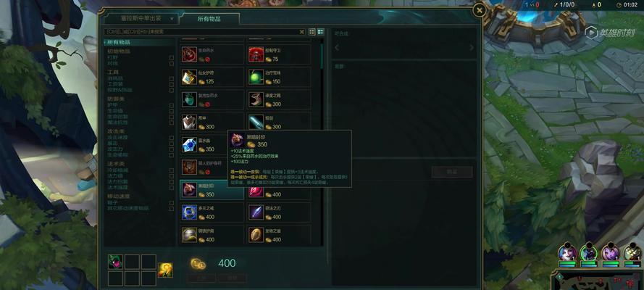Click the yellow trinket in inventory
Screen dimensions: 644x290
[165, 270]
